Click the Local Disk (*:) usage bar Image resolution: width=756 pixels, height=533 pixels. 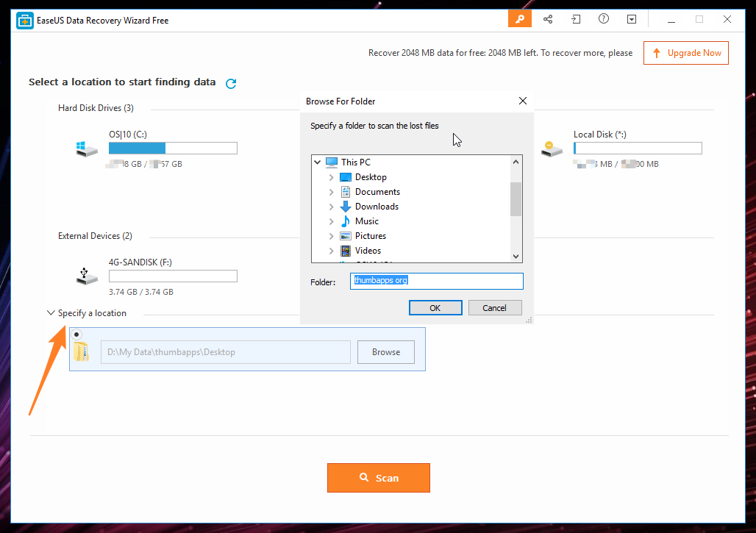pos(638,148)
